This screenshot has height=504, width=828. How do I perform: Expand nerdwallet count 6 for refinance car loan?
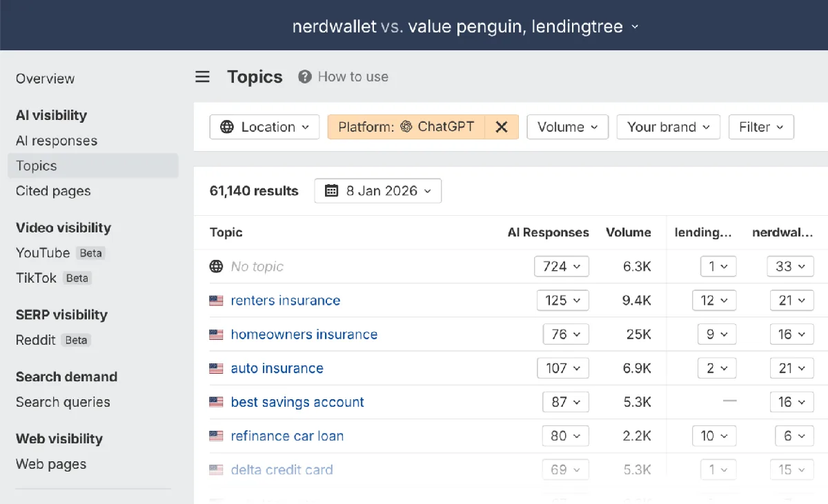point(793,436)
